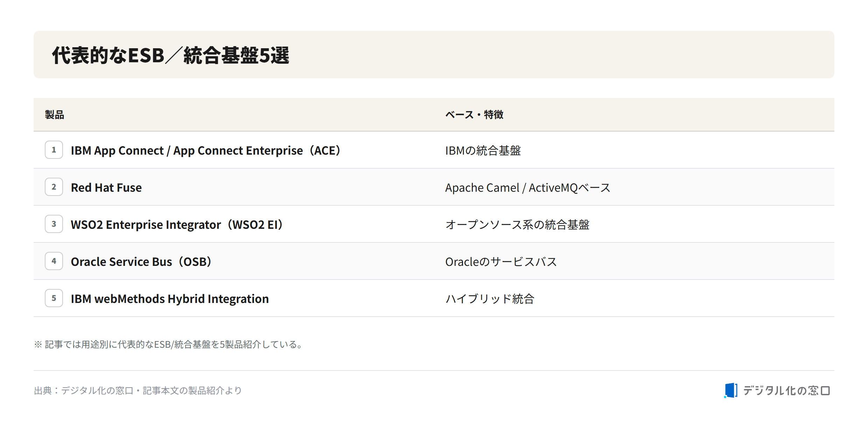Select WSO2 Enterprise Integrator（WSO2 EI）text
The image size is (868, 431).
tap(177, 225)
